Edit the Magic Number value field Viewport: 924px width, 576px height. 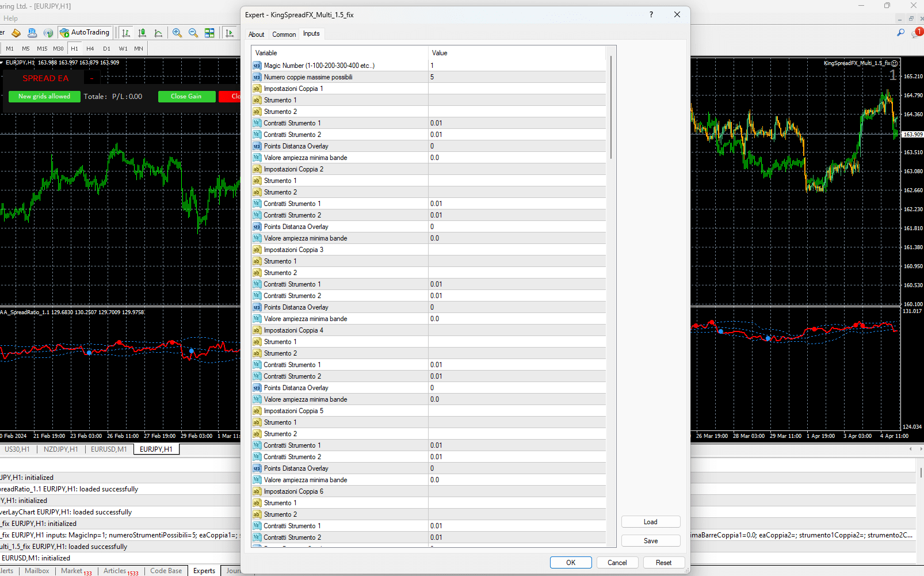click(x=517, y=65)
